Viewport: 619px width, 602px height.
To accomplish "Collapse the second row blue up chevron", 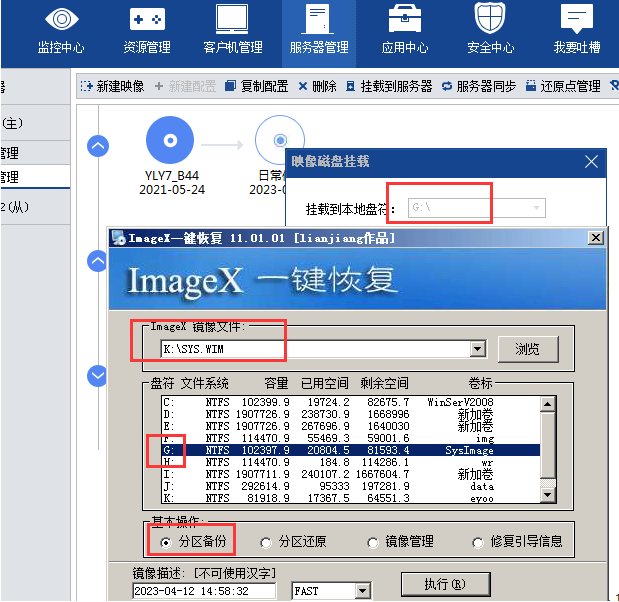I will pyautogui.click(x=97, y=261).
